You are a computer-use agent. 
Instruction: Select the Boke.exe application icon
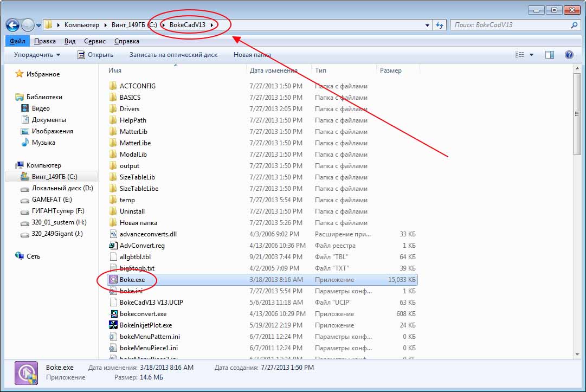(x=113, y=280)
